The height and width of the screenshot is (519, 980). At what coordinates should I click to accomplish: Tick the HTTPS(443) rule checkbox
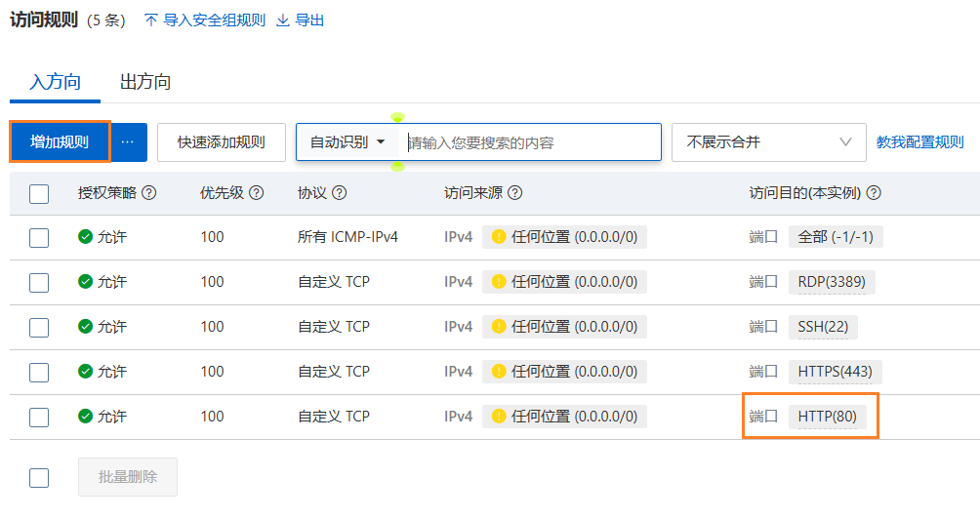39,373
